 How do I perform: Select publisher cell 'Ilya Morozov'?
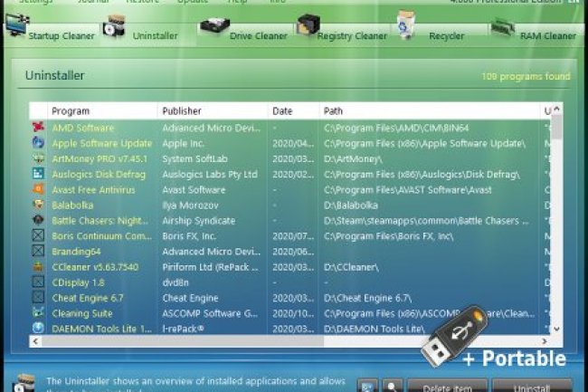click(191, 206)
